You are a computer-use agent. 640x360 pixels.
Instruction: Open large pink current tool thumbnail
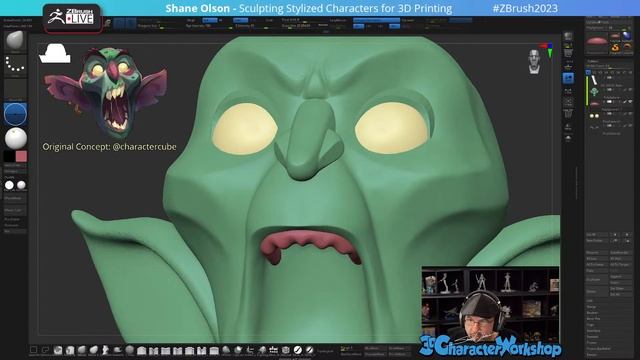click(x=597, y=42)
